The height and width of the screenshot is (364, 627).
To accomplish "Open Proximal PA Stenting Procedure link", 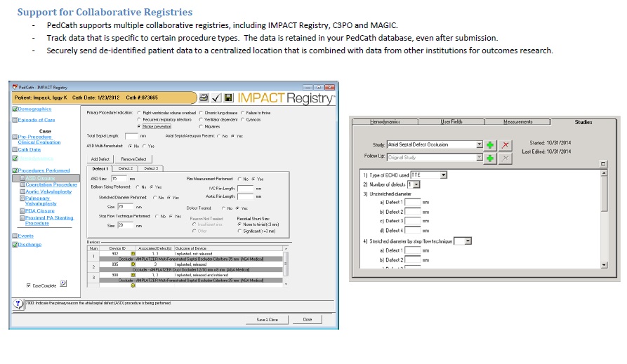I will coord(49,220).
